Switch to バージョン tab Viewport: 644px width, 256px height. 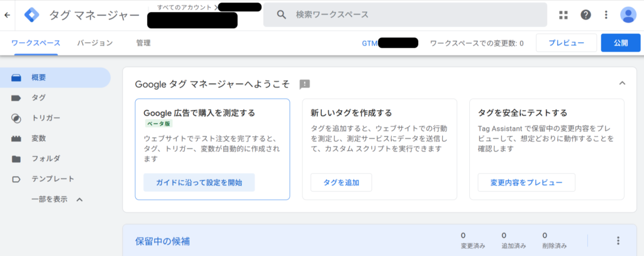[95, 43]
